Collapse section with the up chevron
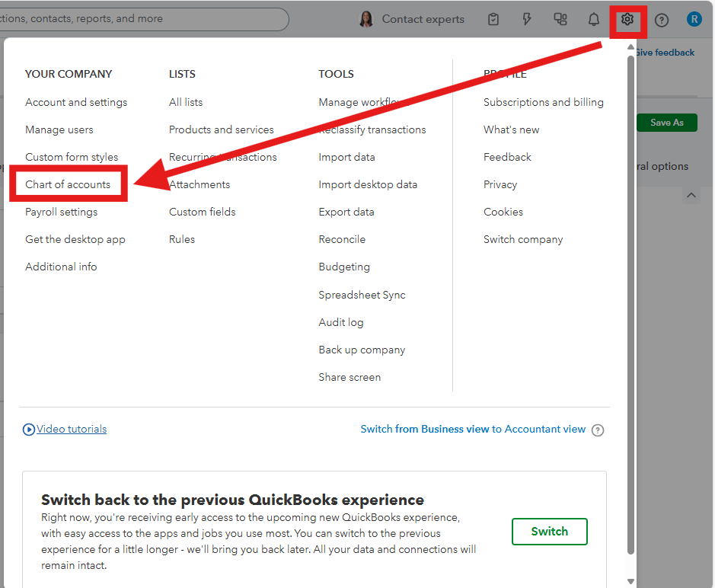The width and height of the screenshot is (715, 588). tap(691, 196)
